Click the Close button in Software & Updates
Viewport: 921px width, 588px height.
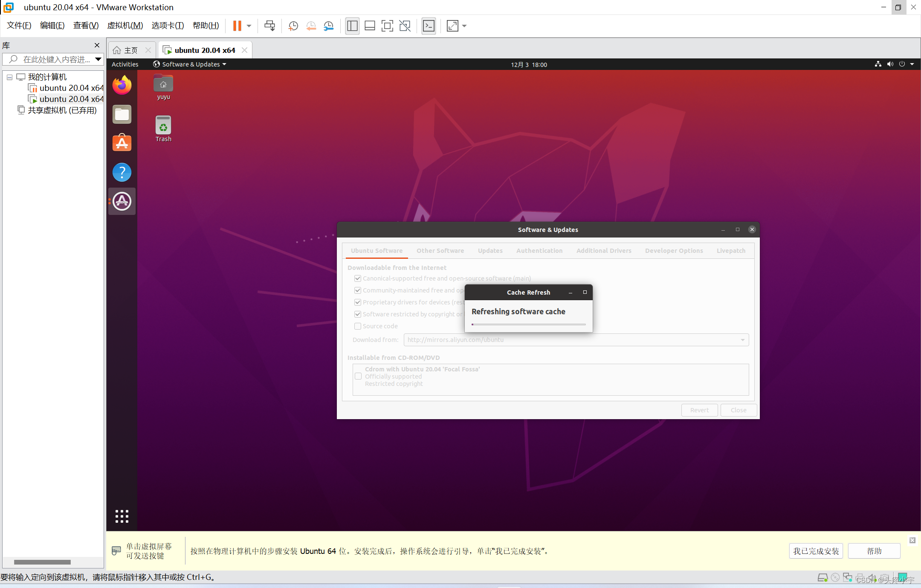coord(739,410)
